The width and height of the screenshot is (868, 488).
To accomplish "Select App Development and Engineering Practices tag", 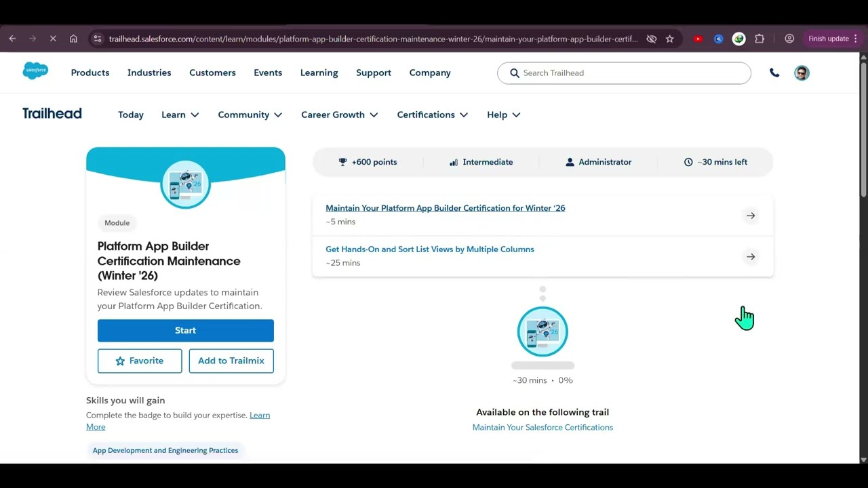I will point(165,450).
